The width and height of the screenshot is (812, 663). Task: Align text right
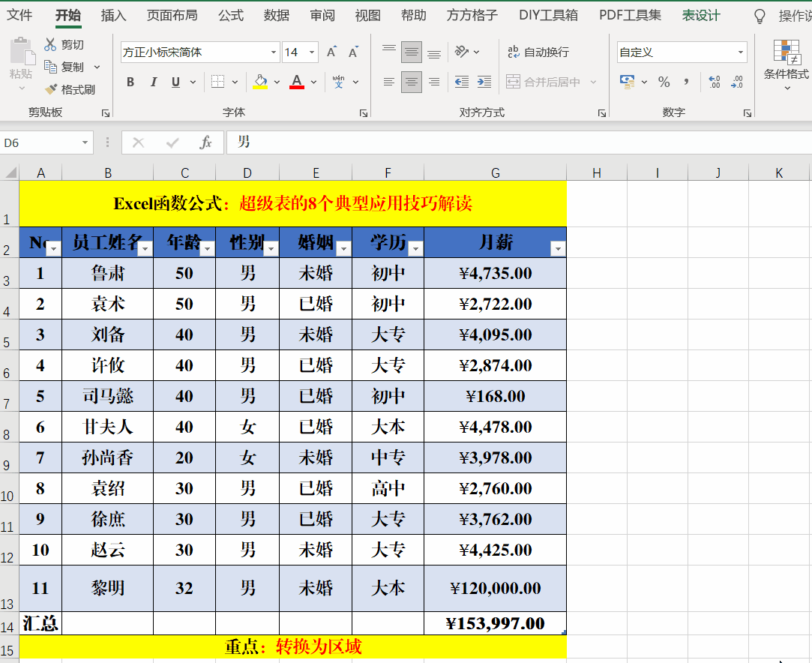(x=434, y=82)
